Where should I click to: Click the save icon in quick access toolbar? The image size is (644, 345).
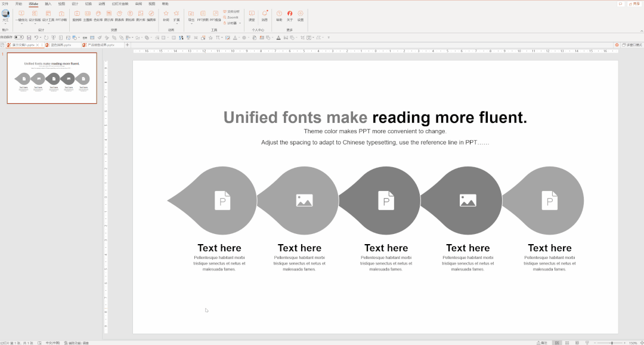click(x=29, y=38)
